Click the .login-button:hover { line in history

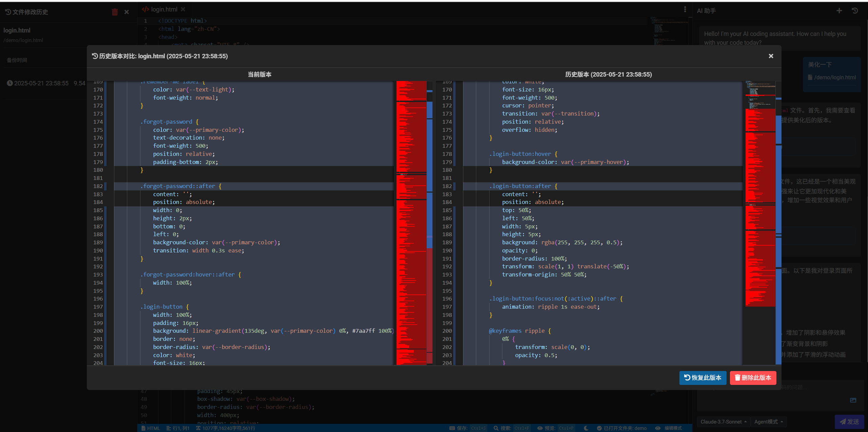523,154
